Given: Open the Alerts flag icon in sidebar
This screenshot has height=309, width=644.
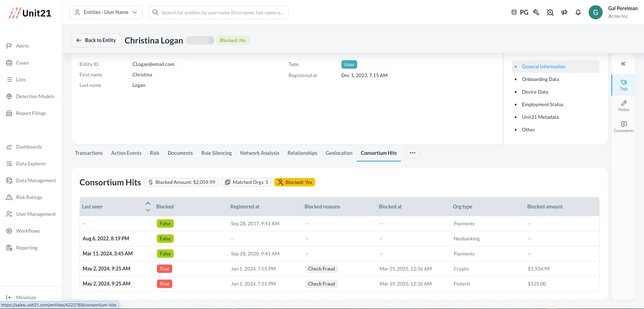Looking at the screenshot, I should [x=9, y=46].
